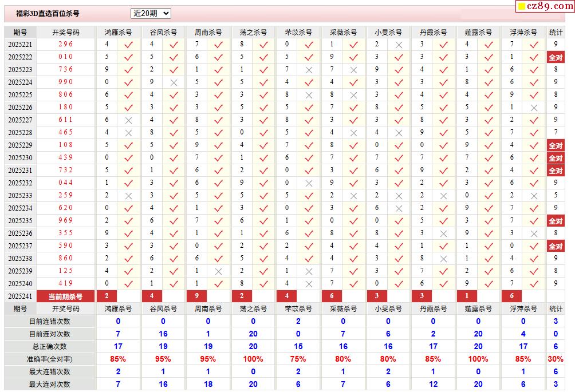This screenshot has height=392, width=575.
Task: Click draw number 465 in row 2025228
Action: pos(66,132)
